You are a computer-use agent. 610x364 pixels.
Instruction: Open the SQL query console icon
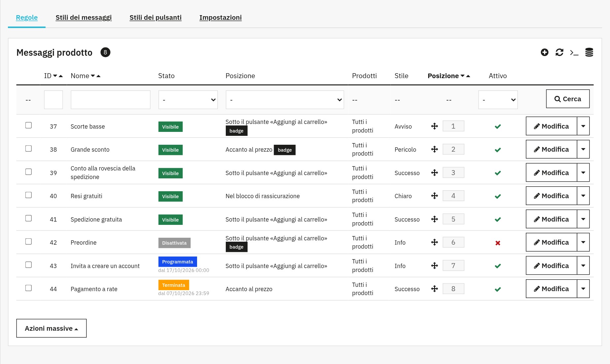pos(574,52)
